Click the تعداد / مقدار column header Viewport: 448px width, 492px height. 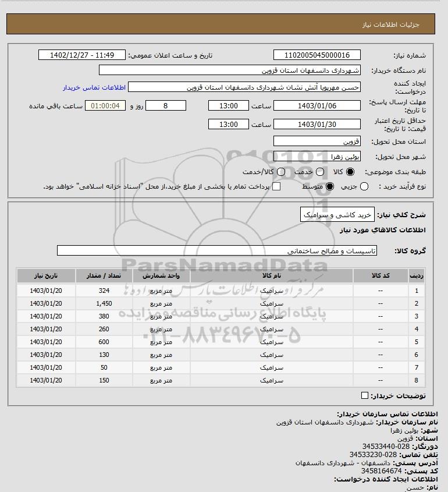[104, 275]
